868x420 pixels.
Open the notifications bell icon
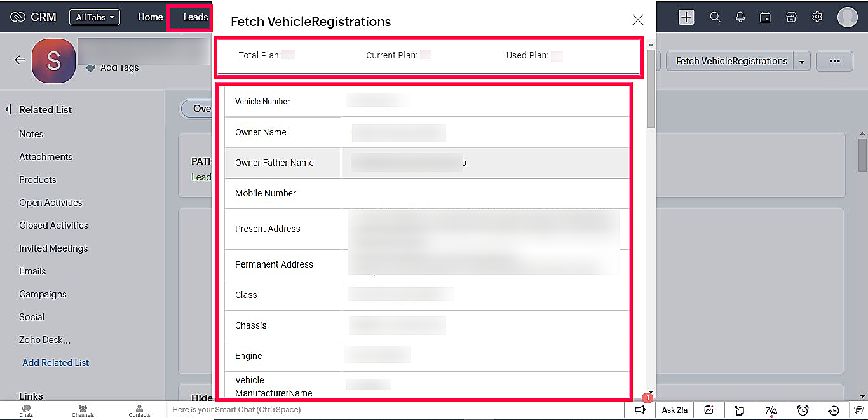coord(740,17)
